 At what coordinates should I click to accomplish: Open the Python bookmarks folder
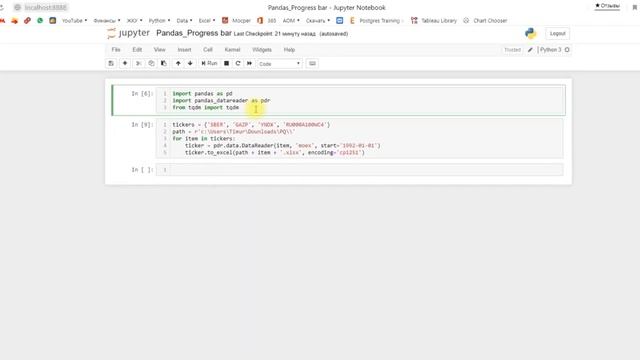(159, 20)
